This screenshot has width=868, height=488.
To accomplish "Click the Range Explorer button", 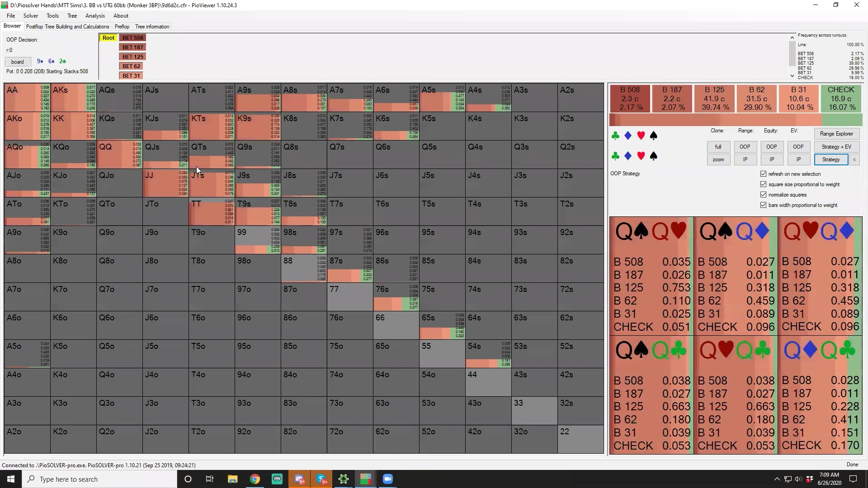I will point(836,134).
